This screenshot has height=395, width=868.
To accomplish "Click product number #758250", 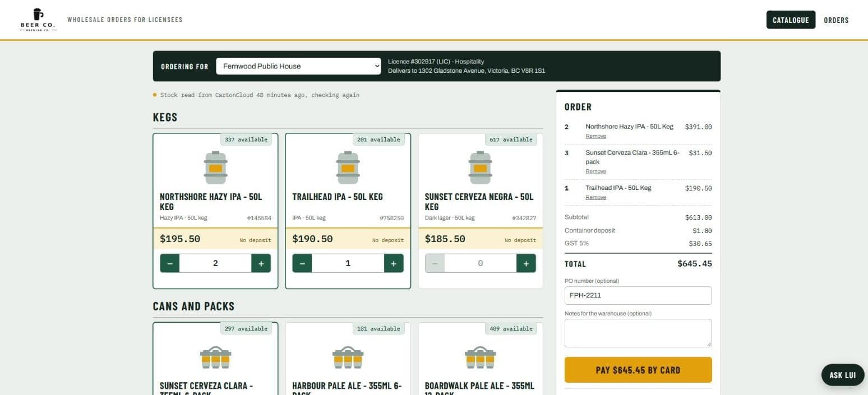I will [391, 218].
